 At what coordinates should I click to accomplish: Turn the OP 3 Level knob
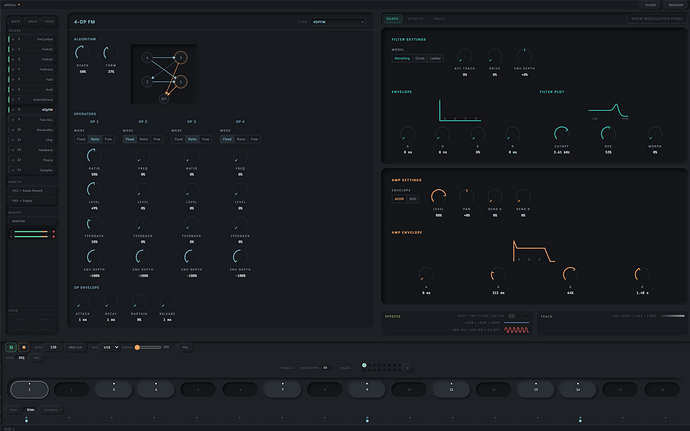[191, 190]
